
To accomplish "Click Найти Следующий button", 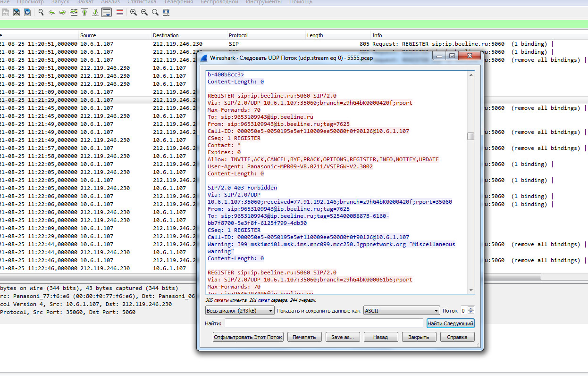I will (x=450, y=323).
